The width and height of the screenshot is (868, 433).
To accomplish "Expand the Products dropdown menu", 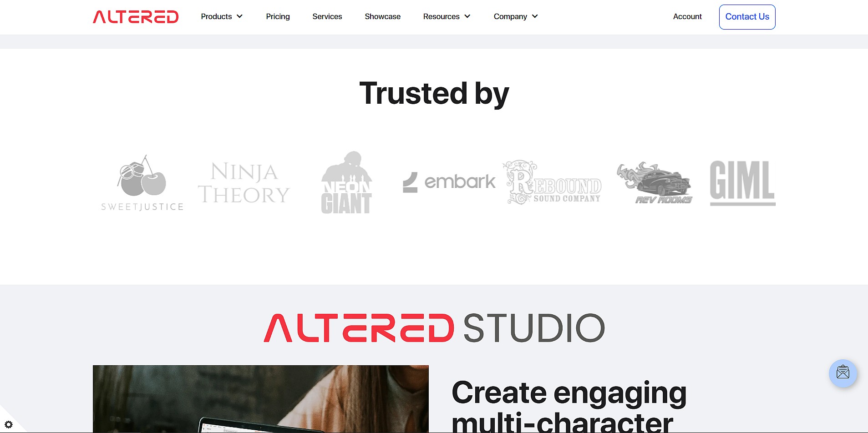I will (x=222, y=17).
